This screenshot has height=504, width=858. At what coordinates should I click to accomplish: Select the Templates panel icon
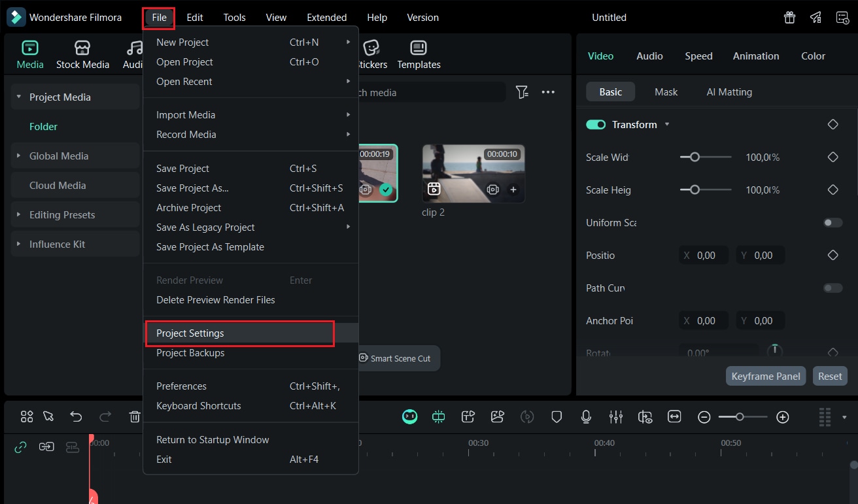point(418,54)
